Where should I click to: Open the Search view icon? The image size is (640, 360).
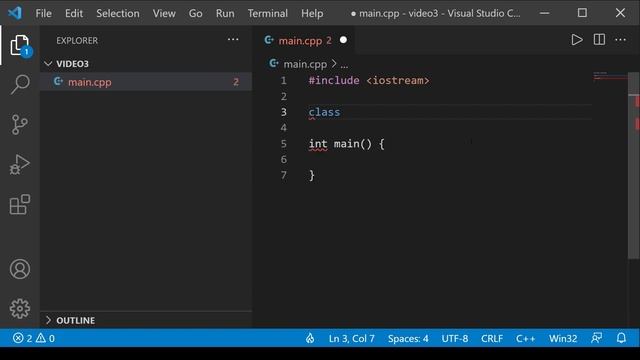point(20,84)
